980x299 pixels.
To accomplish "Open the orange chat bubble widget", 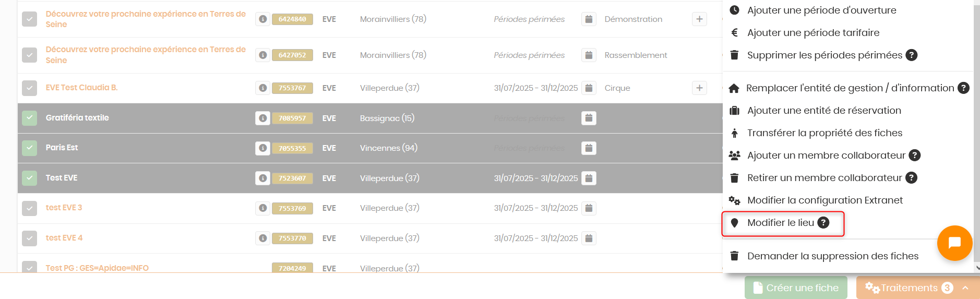I will (954, 243).
